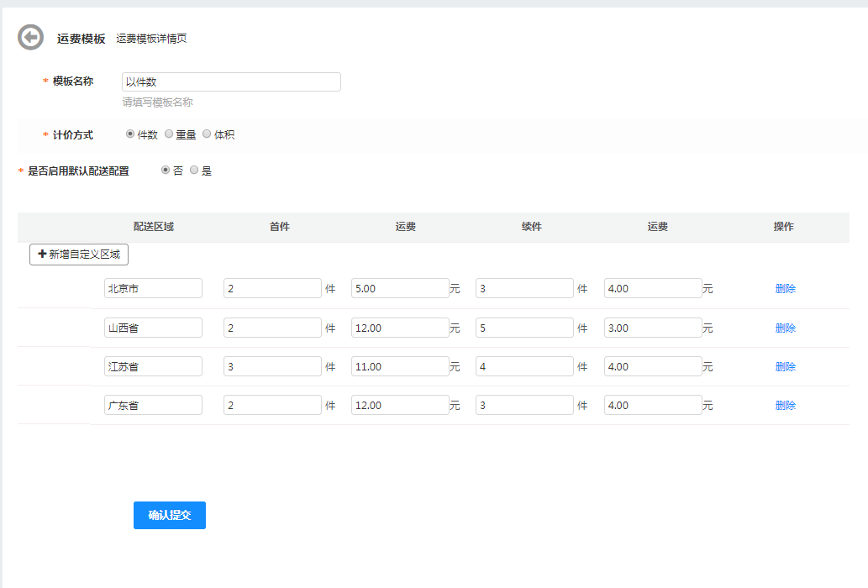Select the 体积 pricing radio button
The height and width of the screenshot is (588, 868).
pos(207,134)
